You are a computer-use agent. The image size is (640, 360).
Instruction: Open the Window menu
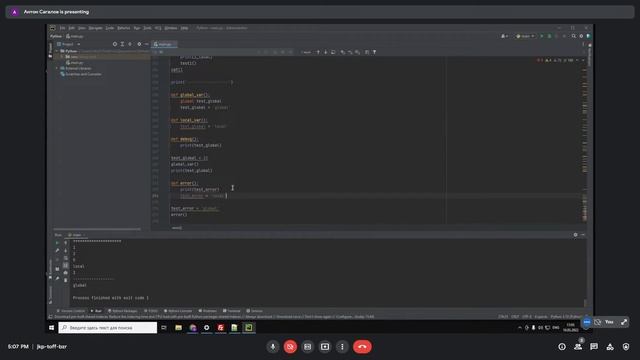tap(171, 28)
